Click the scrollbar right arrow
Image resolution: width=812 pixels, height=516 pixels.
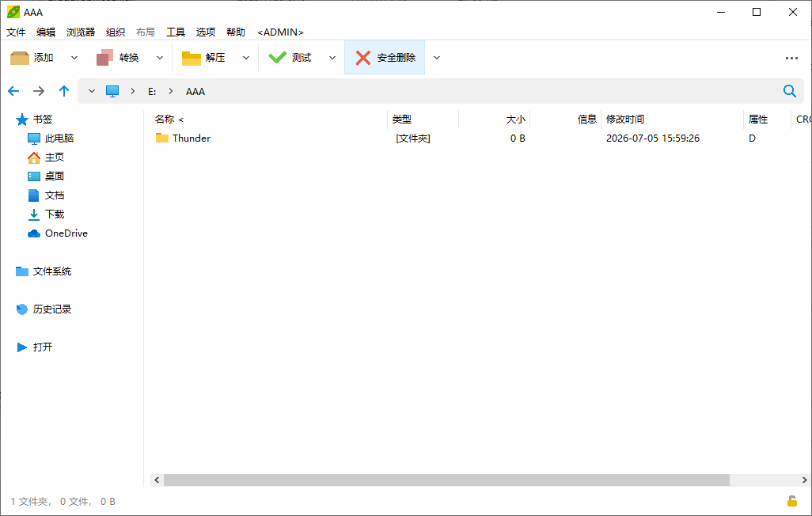[804, 480]
